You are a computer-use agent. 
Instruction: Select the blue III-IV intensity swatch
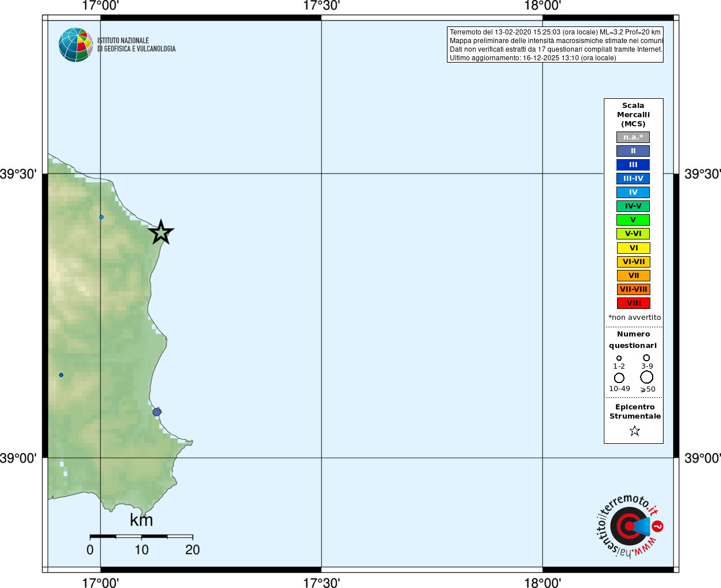pyautogui.click(x=633, y=179)
